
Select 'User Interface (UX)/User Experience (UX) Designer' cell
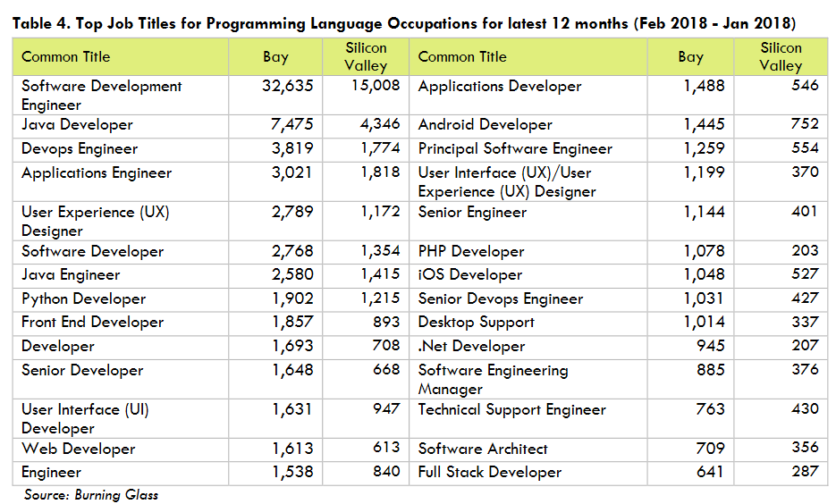coord(507,182)
